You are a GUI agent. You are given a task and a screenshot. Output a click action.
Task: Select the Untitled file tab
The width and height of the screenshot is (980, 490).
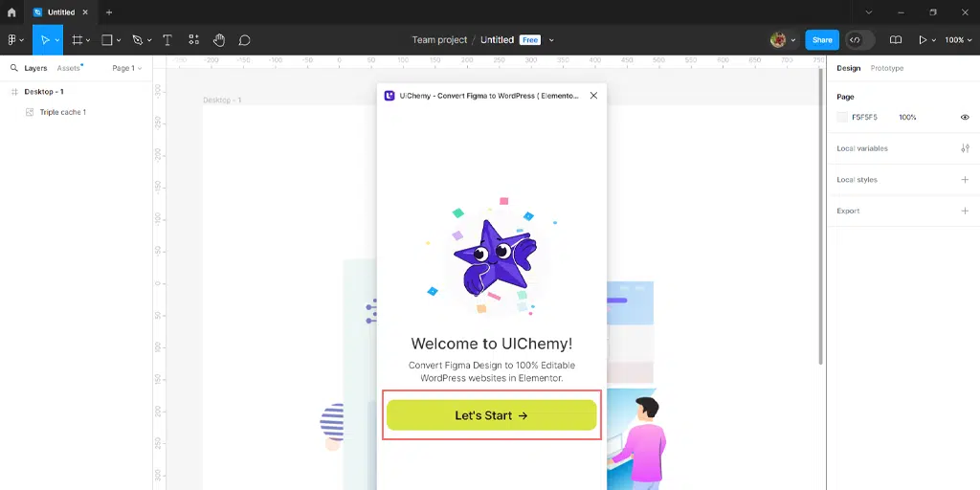click(60, 11)
